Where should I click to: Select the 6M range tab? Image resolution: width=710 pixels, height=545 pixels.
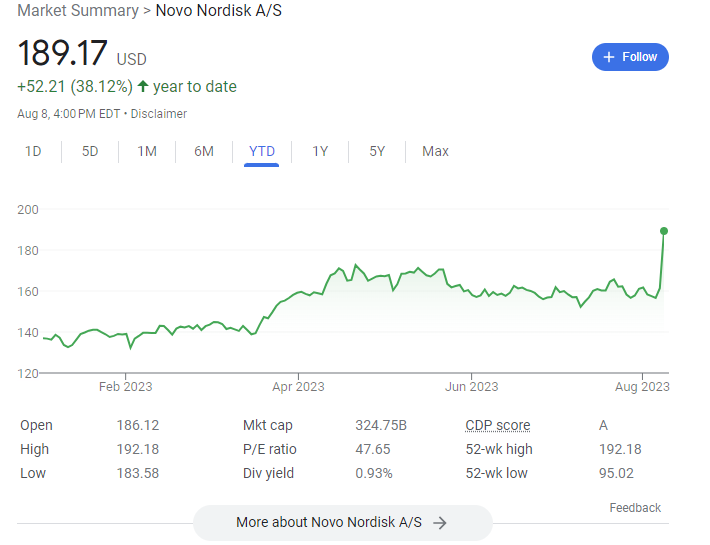click(204, 151)
